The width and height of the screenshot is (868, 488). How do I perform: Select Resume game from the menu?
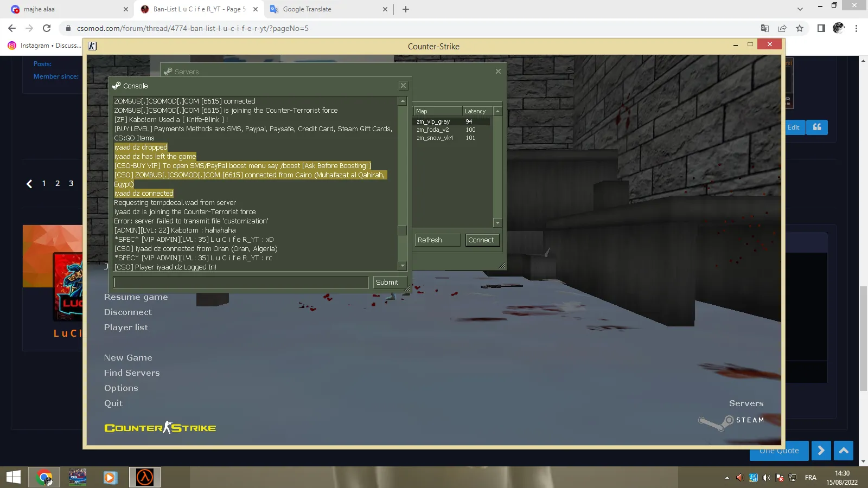click(136, 297)
